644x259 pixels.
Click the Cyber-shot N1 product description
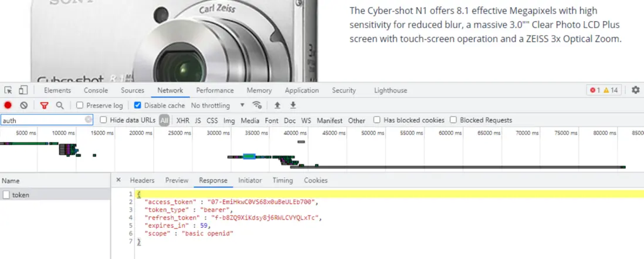click(x=486, y=25)
